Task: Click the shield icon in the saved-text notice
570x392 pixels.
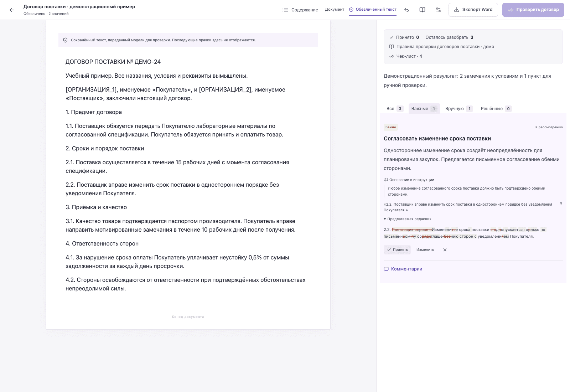Action: coord(65,40)
